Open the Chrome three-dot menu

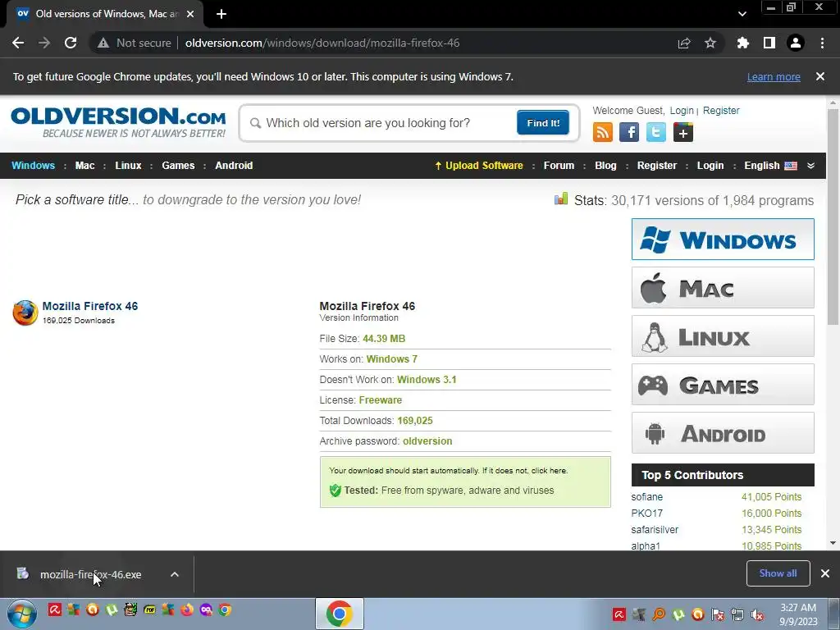(822, 43)
